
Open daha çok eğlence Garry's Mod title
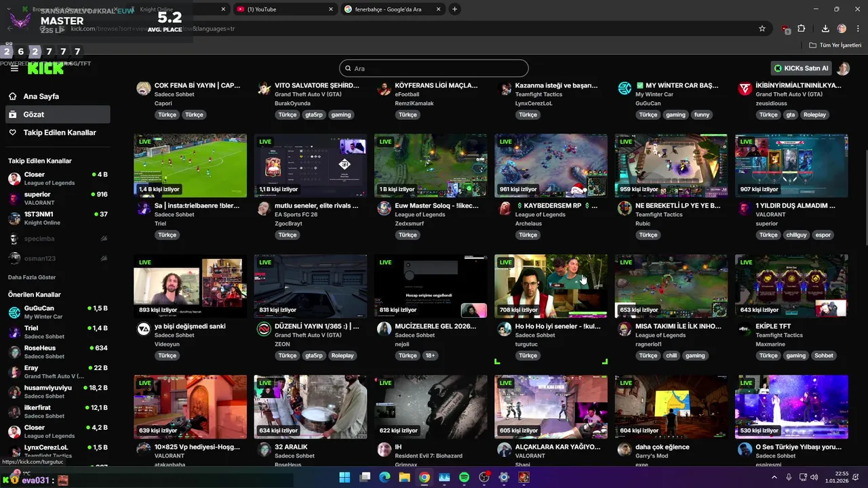663,447
